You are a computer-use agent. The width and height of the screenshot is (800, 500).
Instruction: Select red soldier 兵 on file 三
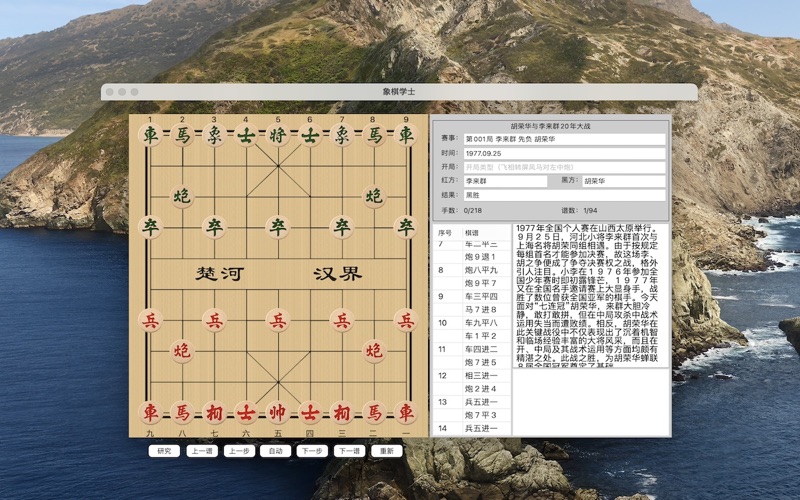(342, 320)
